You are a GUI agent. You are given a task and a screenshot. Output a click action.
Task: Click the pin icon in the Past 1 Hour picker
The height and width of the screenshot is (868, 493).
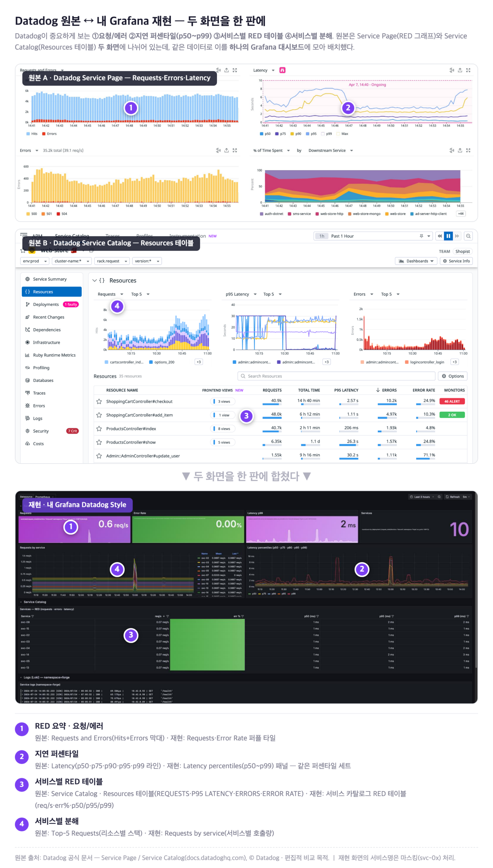click(421, 236)
